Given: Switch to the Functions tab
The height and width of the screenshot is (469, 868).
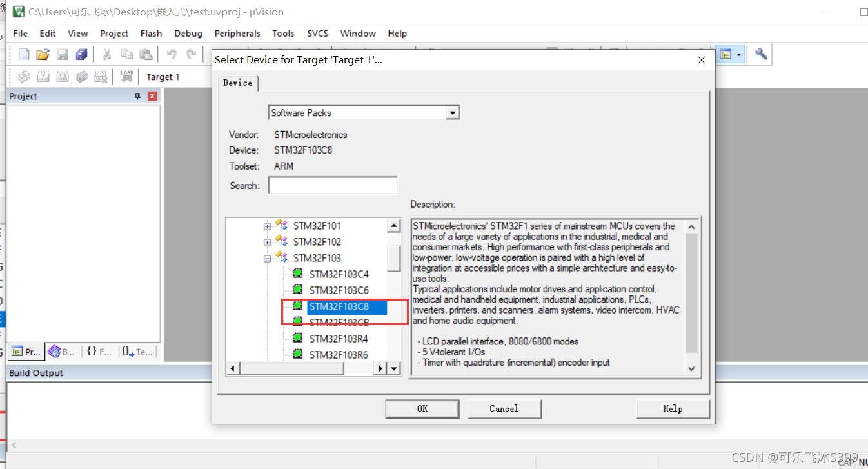Looking at the screenshot, I should pyautogui.click(x=99, y=352).
